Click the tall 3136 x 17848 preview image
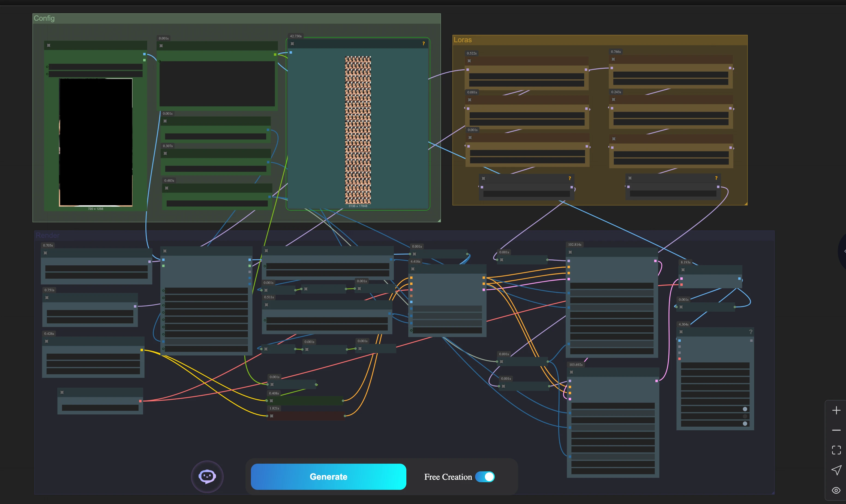Viewport: 846px width, 504px height. click(358, 130)
